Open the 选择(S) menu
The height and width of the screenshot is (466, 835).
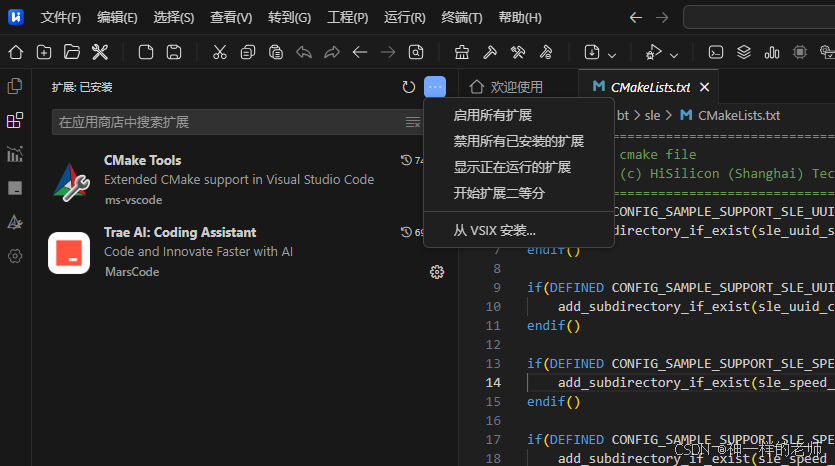click(174, 18)
